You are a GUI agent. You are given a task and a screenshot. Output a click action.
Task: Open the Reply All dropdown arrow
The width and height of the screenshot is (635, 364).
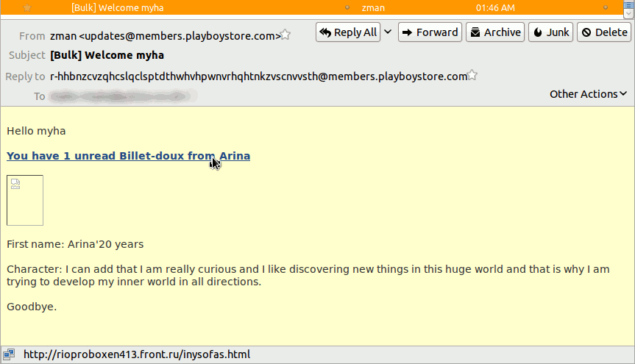click(388, 32)
